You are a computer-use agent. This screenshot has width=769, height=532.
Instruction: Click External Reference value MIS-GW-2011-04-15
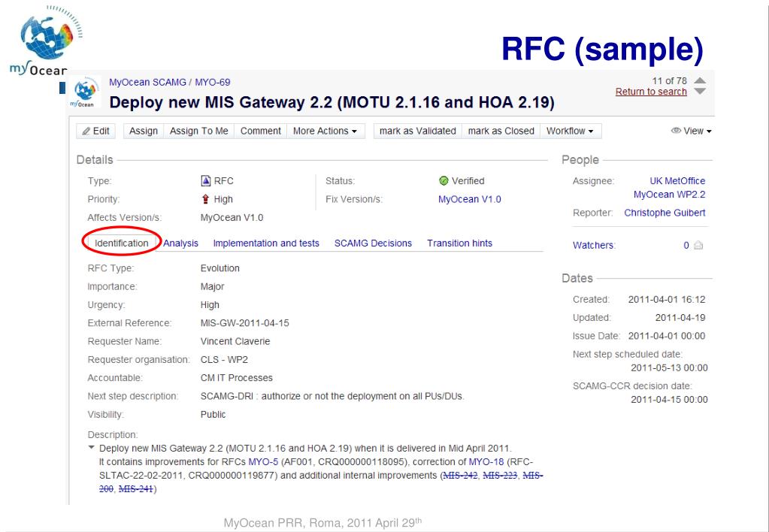pyautogui.click(x=245, y=323)
